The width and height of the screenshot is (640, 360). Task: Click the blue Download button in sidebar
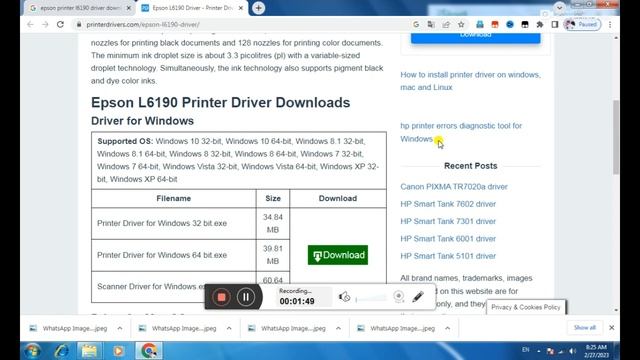point(476,38)
